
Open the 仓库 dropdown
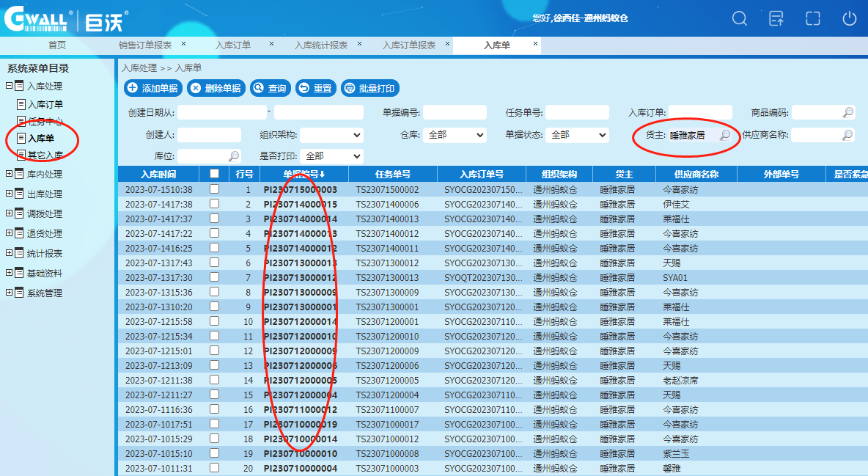455,135
